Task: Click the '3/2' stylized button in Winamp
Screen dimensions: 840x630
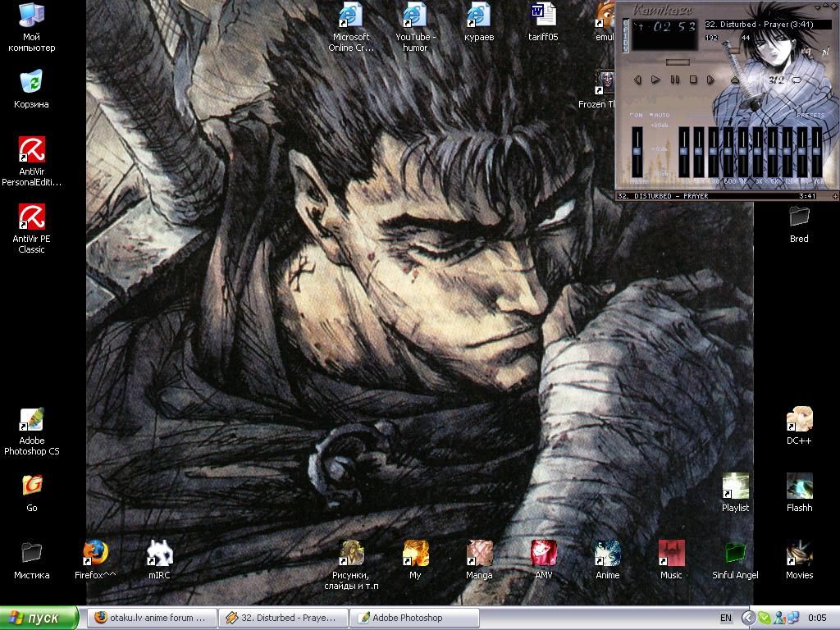Action: click(776, 80)
